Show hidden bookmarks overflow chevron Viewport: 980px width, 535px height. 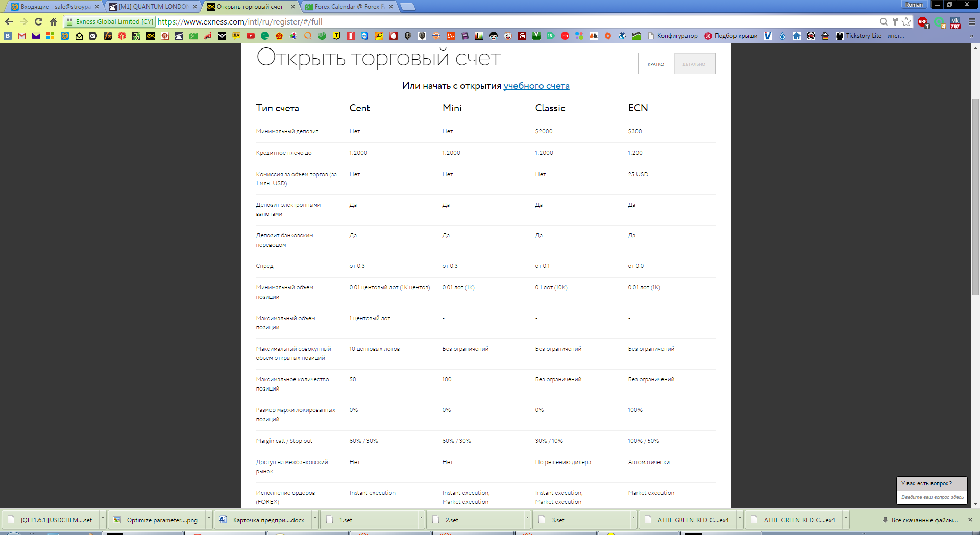coord(972,36)
